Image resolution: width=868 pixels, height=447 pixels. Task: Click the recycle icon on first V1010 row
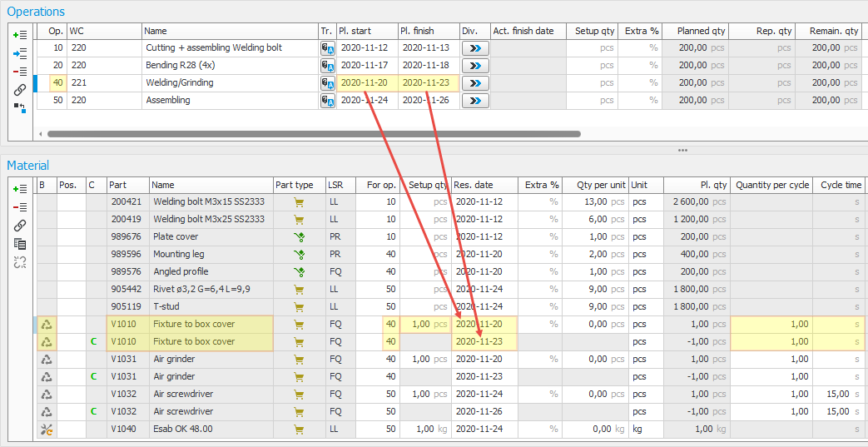click(47, 325)
